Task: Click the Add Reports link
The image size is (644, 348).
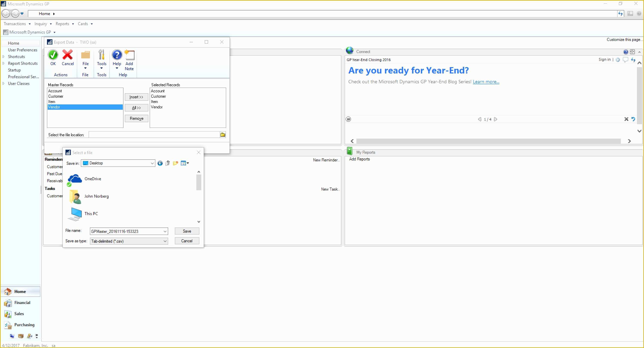Action: pyautogui.click(x=359, y=159)
